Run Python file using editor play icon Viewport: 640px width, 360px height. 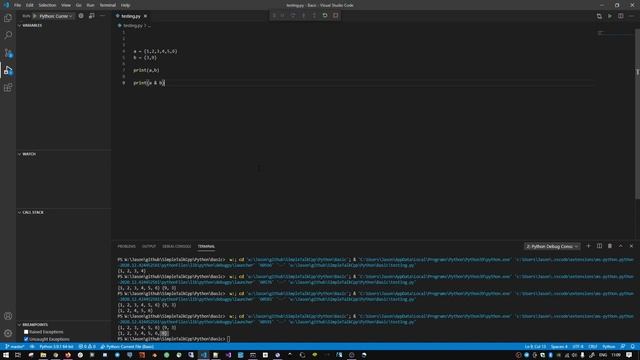tap(610, 16)
